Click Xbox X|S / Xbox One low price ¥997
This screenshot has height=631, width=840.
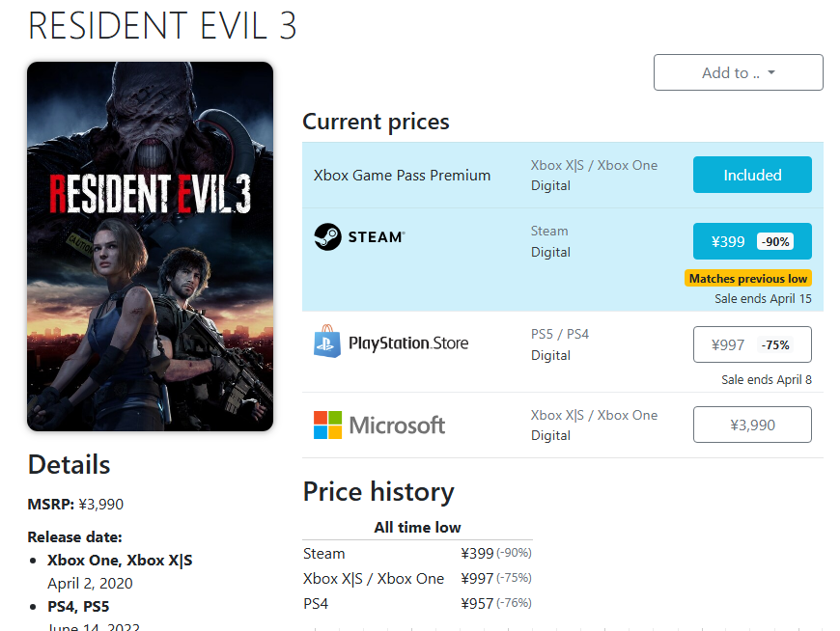pos(477,579)
